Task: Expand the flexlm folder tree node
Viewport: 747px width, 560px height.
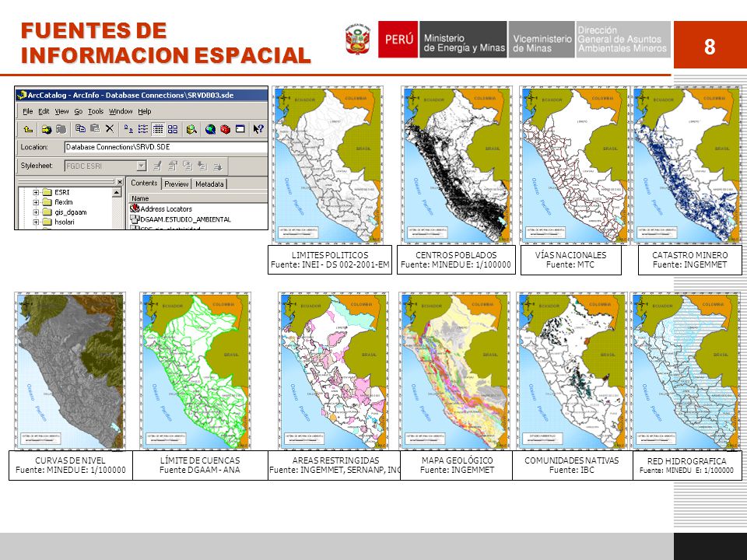Action: pyautogui.click(x=36, y=202)
